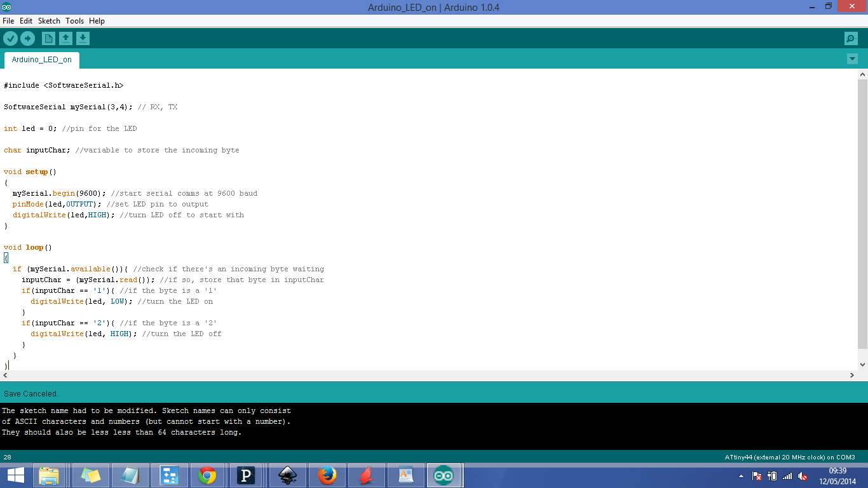Open the blue Control Panel taskbar icon
This screenshot has width=868, height=488.
point(170,475)
